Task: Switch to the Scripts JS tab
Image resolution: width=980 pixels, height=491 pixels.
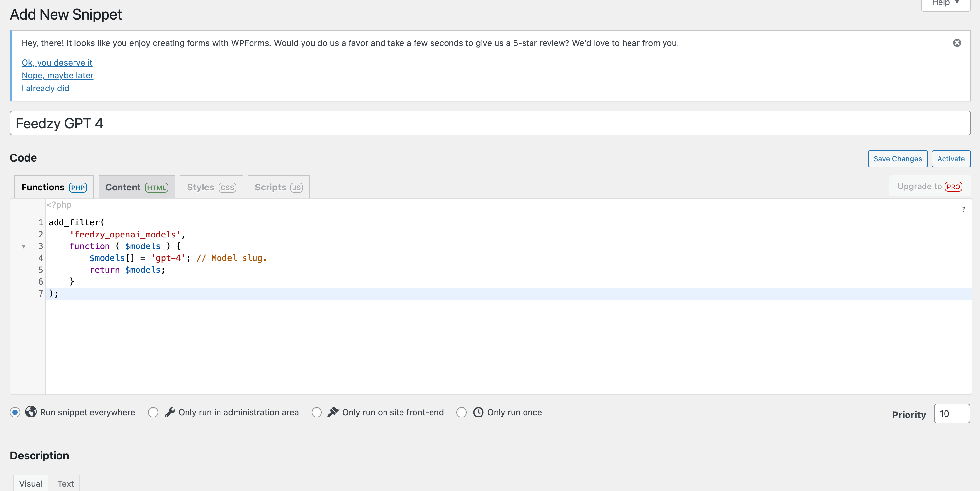Action: point(278,187)
